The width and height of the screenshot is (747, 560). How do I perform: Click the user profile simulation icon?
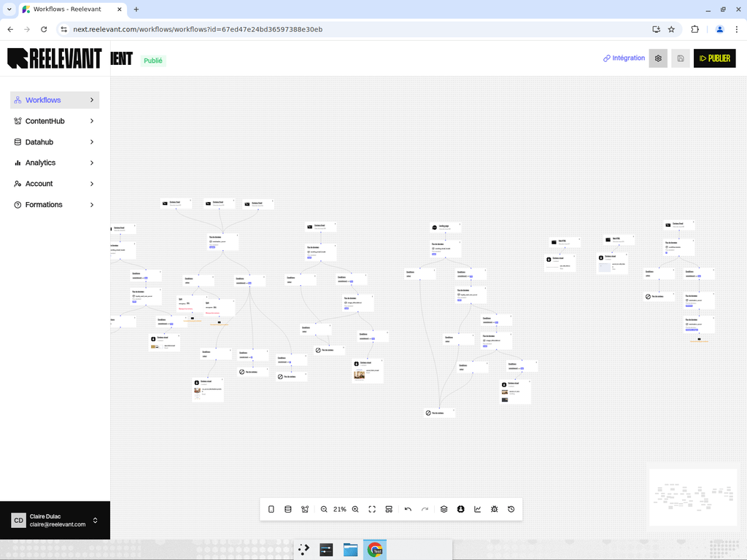461,509
